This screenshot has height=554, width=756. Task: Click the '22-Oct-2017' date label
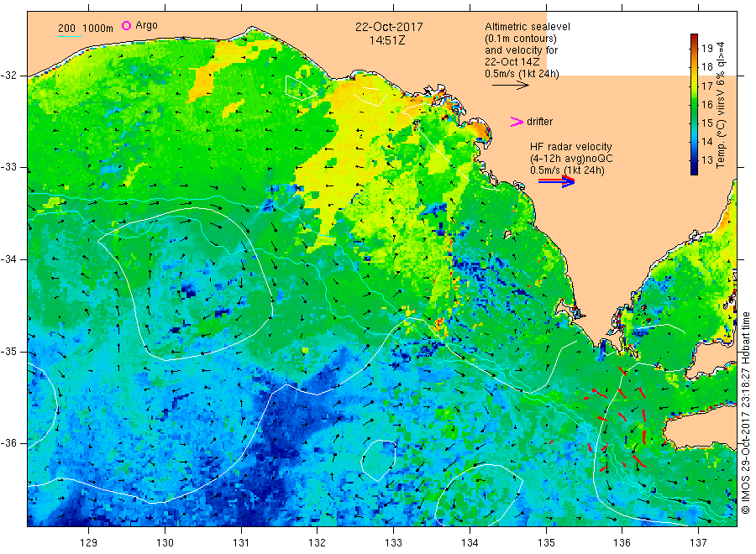389,27
